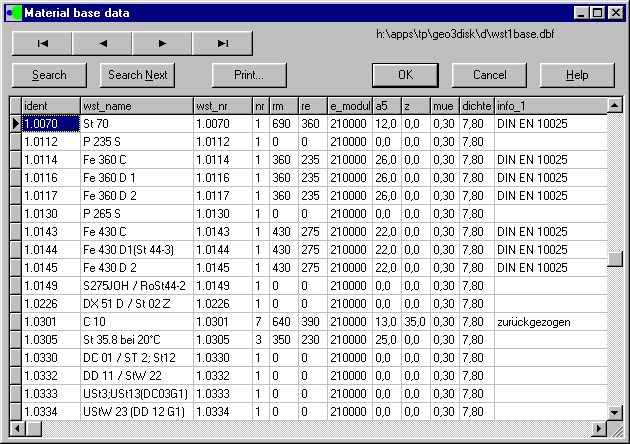Confirm selection with OK
Viewport: 630px width, 444px height.
point(405,75)
